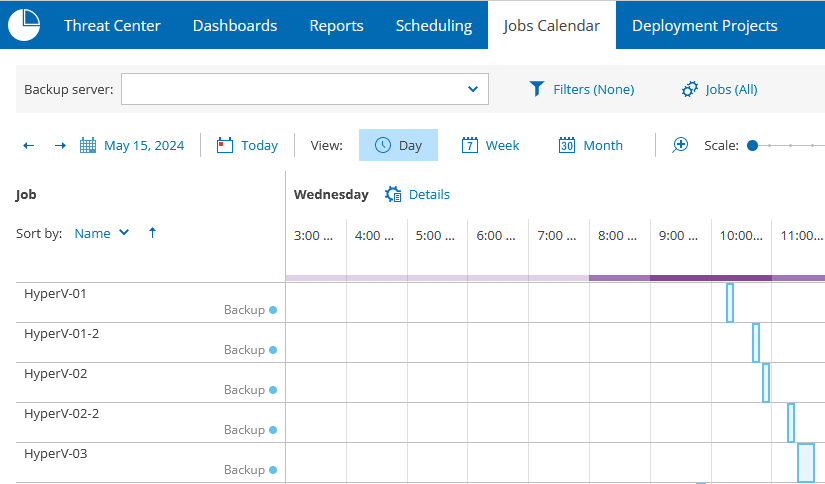This screenshot has height=484, width=825.
Task: Click the Day view clock icon
Action: click(383, 145)
